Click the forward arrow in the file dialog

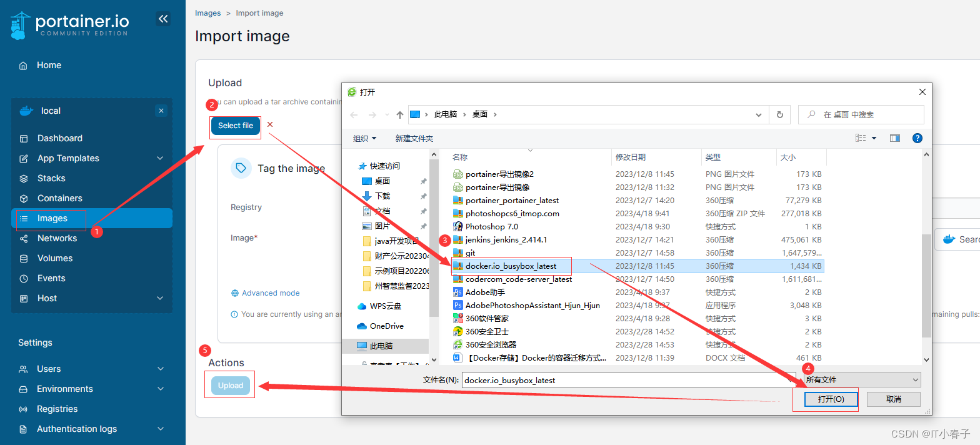(x=372, y=115)
